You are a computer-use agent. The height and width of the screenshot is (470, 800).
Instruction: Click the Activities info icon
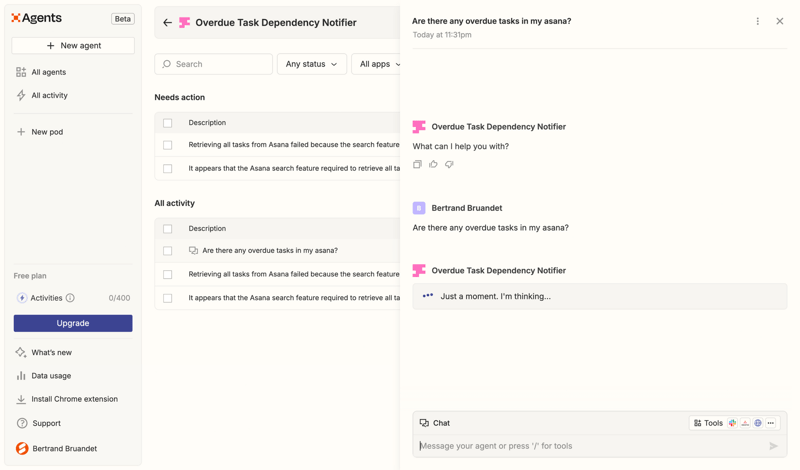(x=70, y=298)
